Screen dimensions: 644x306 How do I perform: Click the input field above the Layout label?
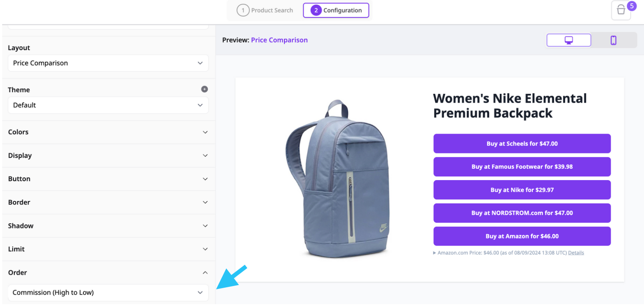coord(108,27)
